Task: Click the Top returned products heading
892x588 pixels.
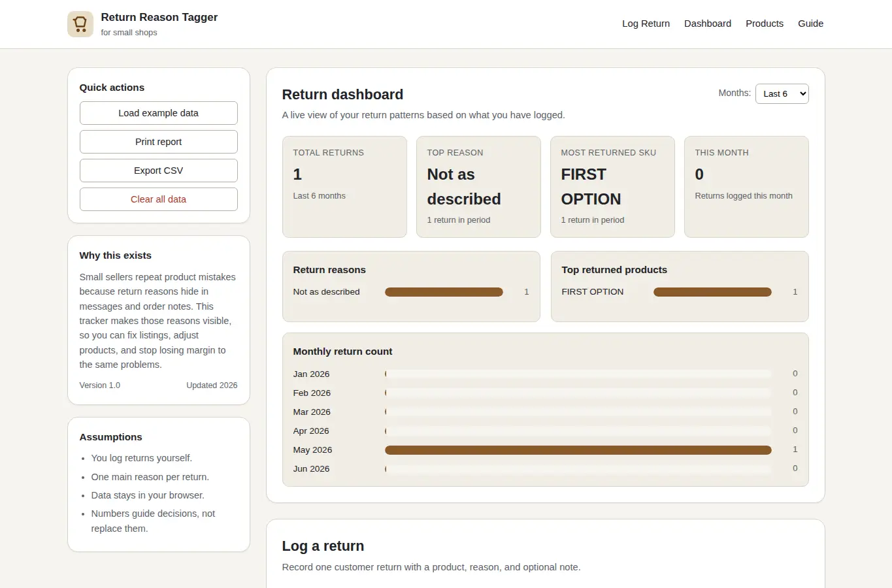Action: pyautogui.click(x=614, y=270)
